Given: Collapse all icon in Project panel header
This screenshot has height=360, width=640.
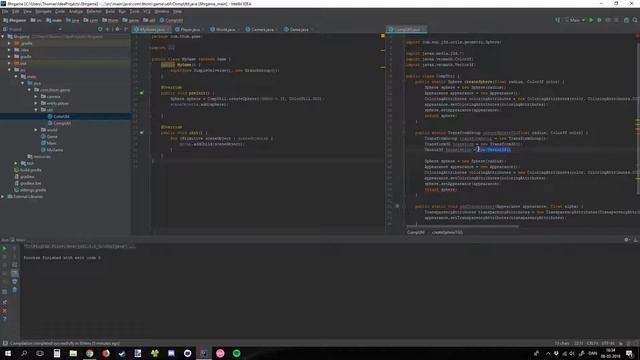Looking at the screenshot, I should 108,29.
